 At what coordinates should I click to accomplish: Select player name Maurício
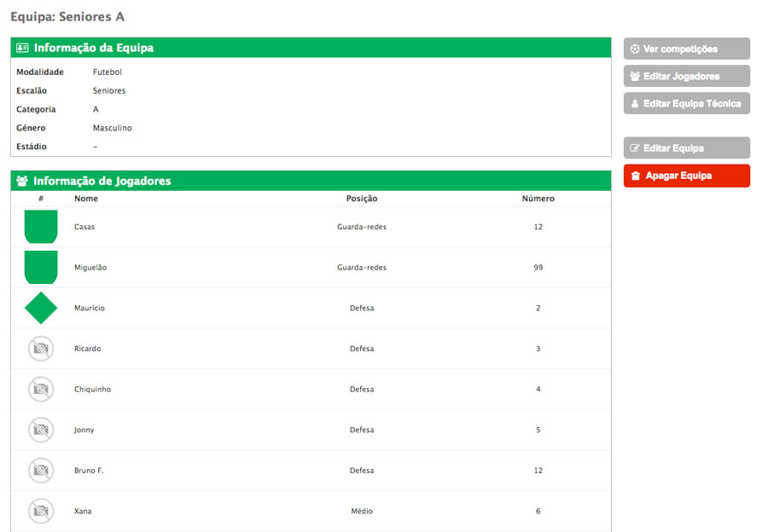coord(90,308)
